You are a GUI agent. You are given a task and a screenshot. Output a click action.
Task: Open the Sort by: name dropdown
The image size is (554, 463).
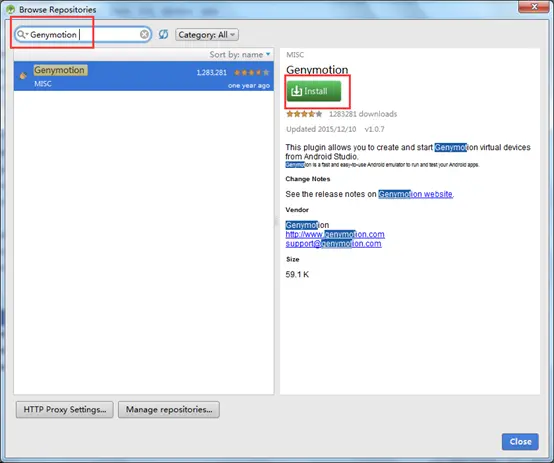coord(240,54)
